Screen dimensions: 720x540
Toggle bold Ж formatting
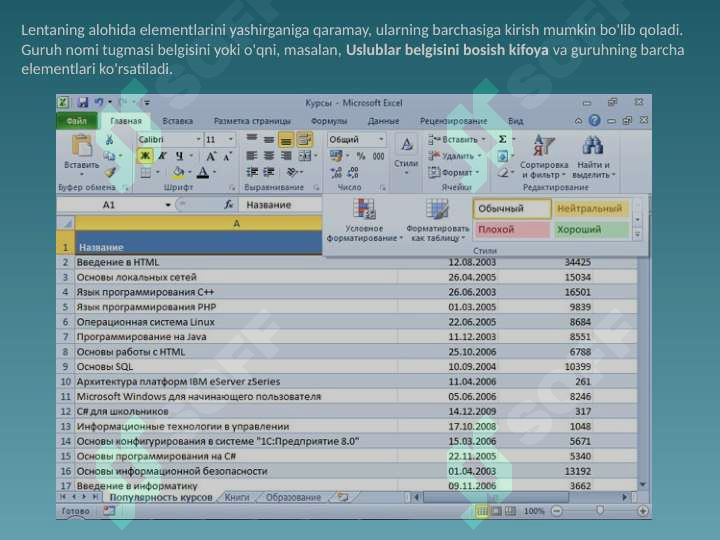coord(145,156)
